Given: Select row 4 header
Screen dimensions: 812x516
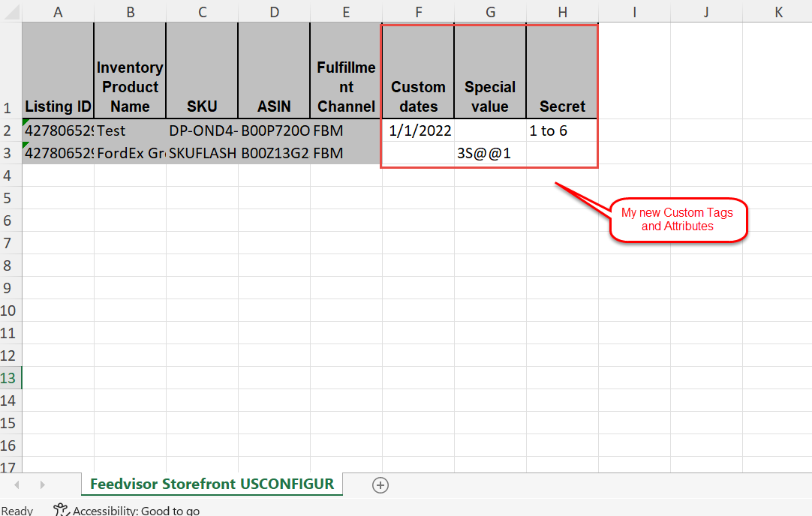Looking at the screenshot, I should pyautogui.click(x=11, y=175).
